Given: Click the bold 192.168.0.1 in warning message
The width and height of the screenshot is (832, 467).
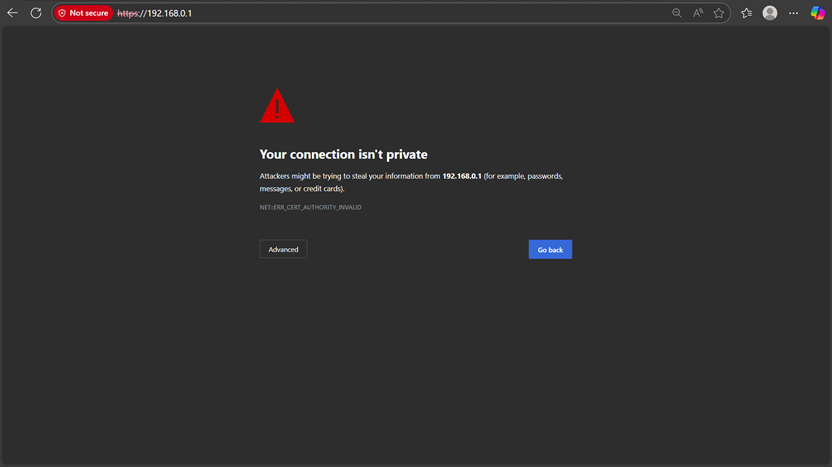Looking at the screenshot, I should pyautogui.click(x=461, y=176).
